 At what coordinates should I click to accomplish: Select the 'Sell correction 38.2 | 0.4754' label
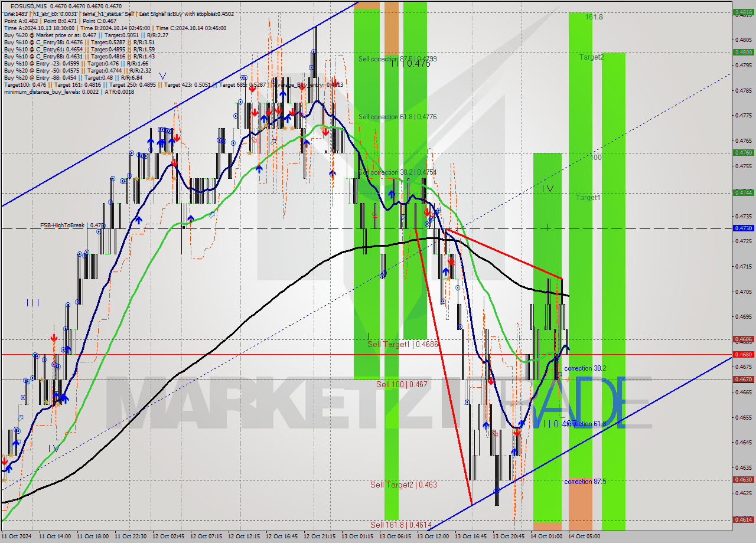[397, 172]
